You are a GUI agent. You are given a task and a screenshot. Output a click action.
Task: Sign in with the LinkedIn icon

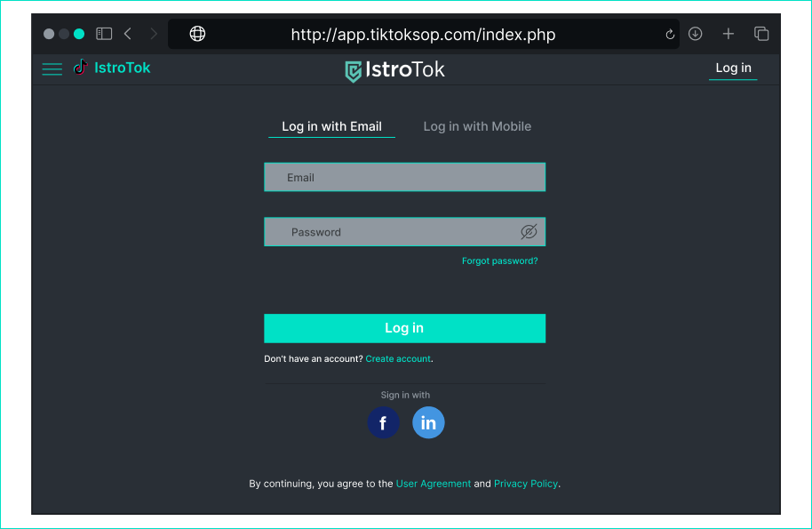[428, 423]
